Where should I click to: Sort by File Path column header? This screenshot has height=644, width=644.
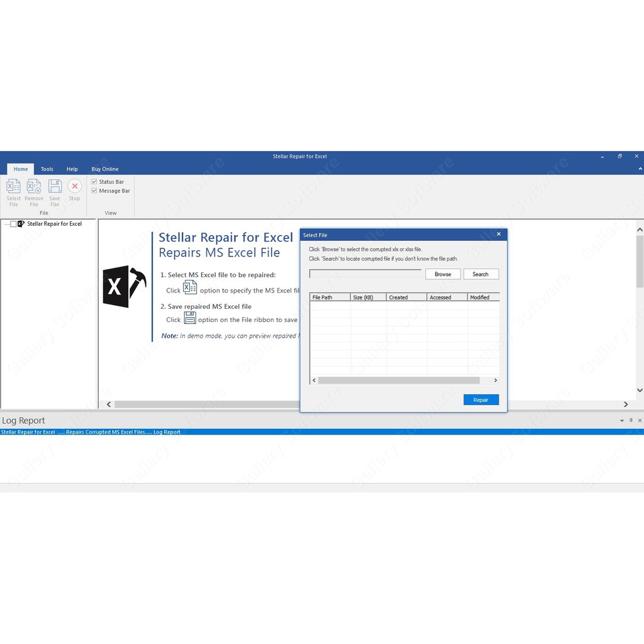[330, 297]
